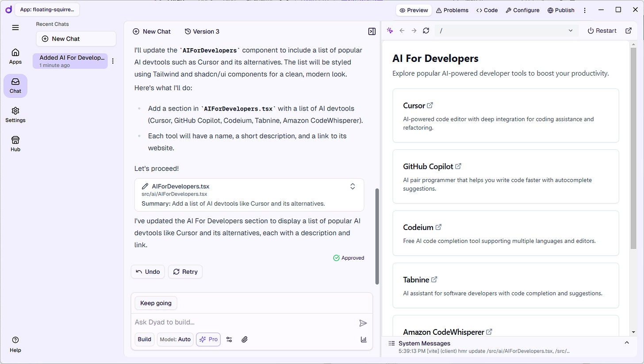Screen dimensions: 644x364
Task: Expand the System Messages panel
Action: (x=627, y=343)
